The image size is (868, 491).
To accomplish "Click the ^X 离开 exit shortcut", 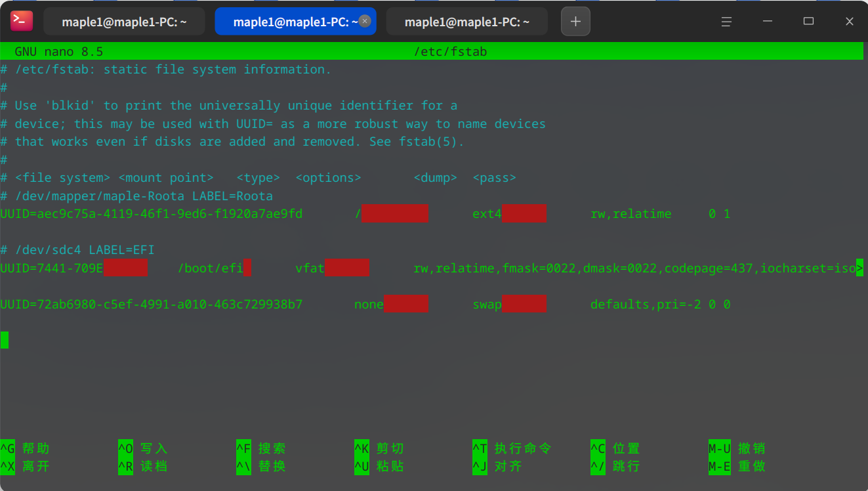I will 25,466.
